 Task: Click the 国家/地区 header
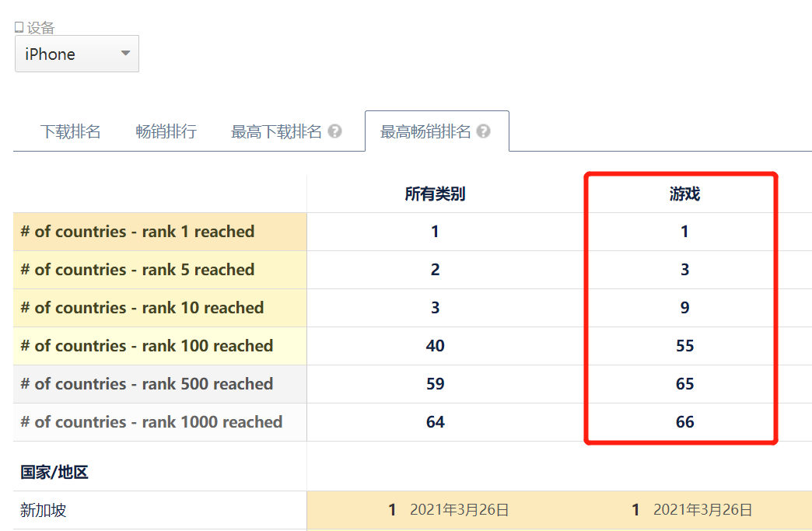click(54, 472)
